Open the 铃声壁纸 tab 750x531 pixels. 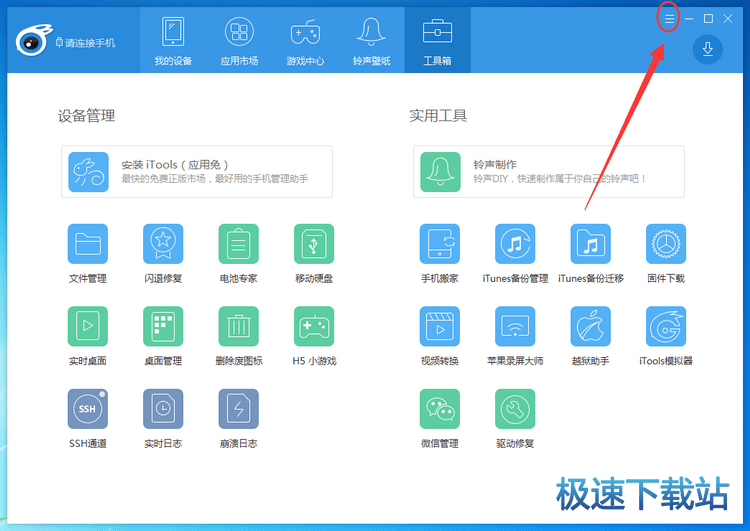372,40
